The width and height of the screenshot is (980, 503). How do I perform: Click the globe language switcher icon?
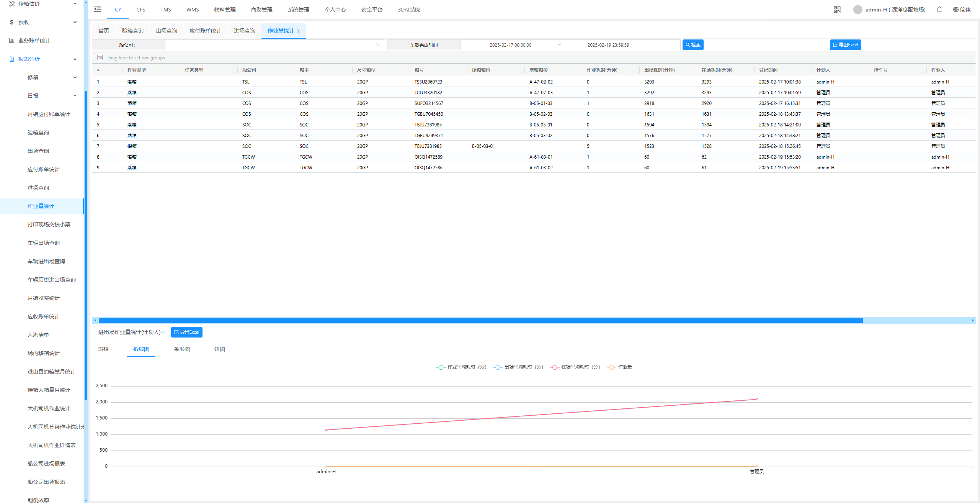(955, 10)
